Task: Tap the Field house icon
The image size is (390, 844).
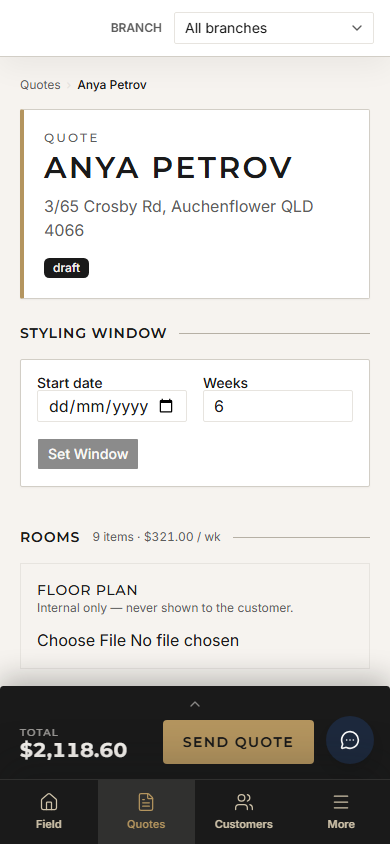Action: [x=48, y=802]
